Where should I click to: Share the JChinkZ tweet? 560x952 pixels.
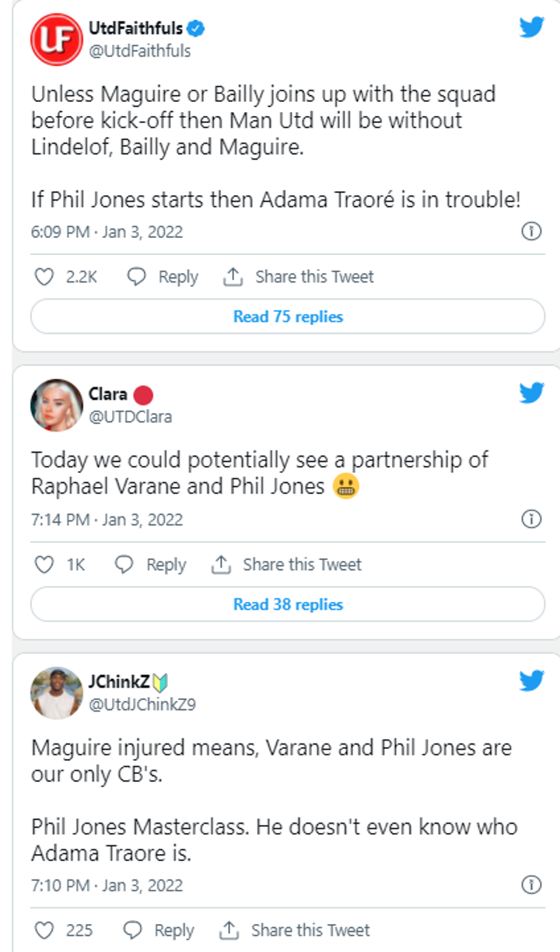295,930
